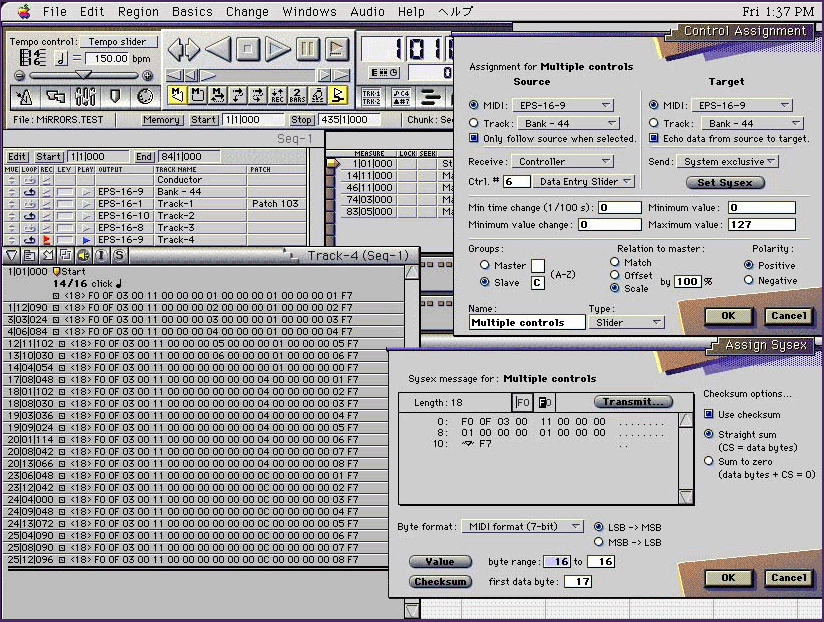Click the 2 BARS countoff icon
This screenshot has height=622, width=824.
(x=297, y=96)
